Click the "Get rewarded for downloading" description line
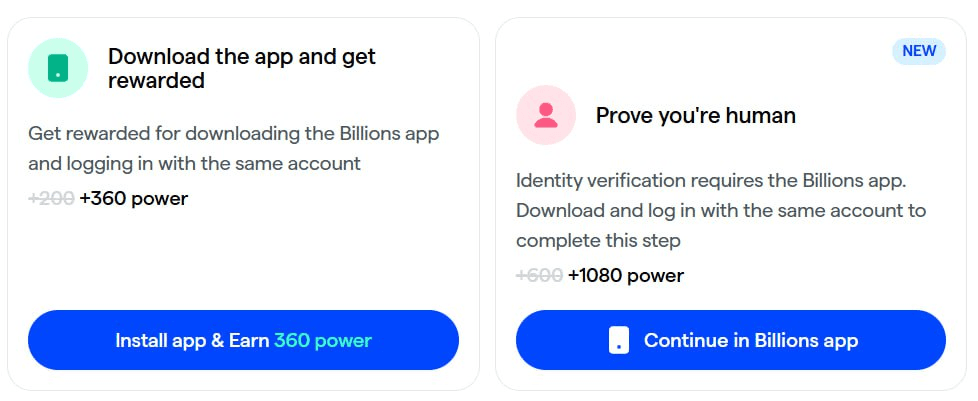Image resolution: width=978 pixels, height=401 pixels. [x=233, y=133]
